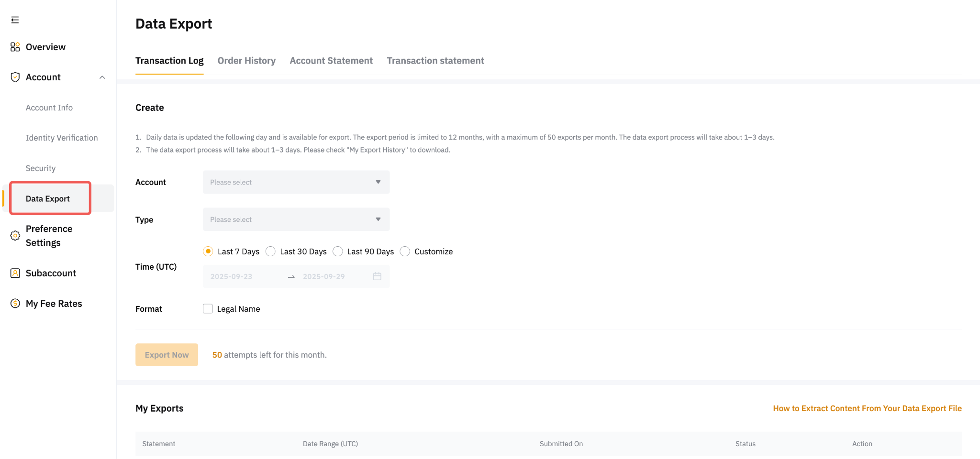Open the Account dropdown selector

[296, 182]
